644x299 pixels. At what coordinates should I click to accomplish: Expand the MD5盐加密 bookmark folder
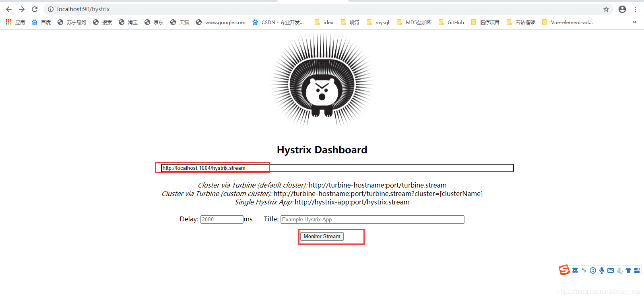coord(414,22)
